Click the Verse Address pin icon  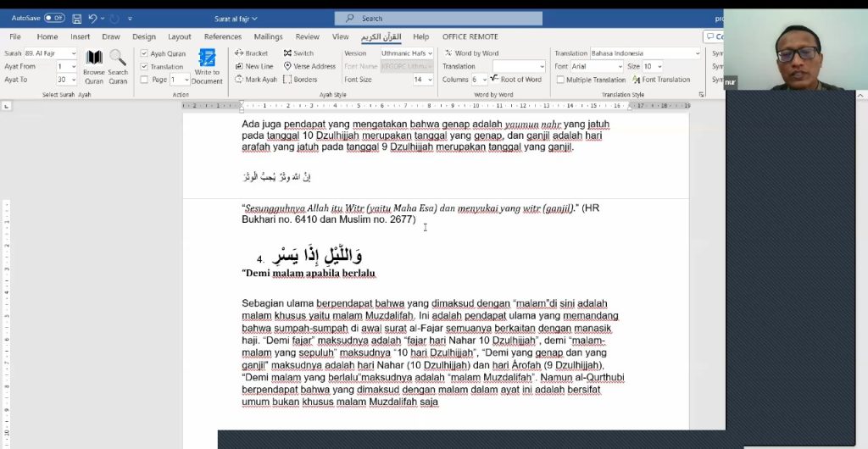click(x=287, y=66)
